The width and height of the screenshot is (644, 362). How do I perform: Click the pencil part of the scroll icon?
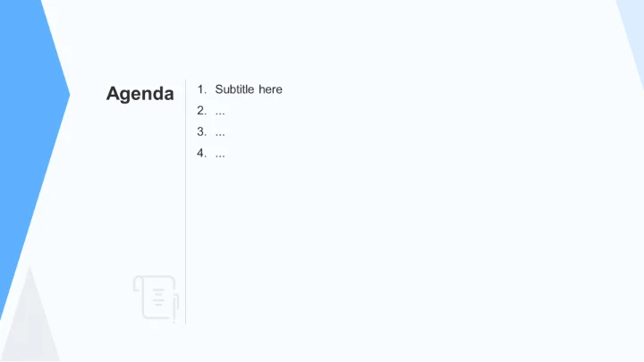(176, 304)
